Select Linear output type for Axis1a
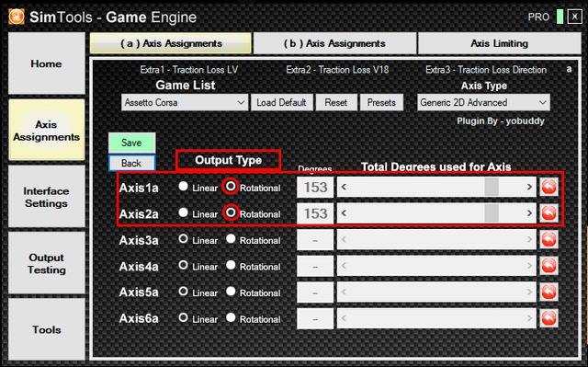This screenshot has height=367, width=588. pyautogui.click(x=183, y=186)
